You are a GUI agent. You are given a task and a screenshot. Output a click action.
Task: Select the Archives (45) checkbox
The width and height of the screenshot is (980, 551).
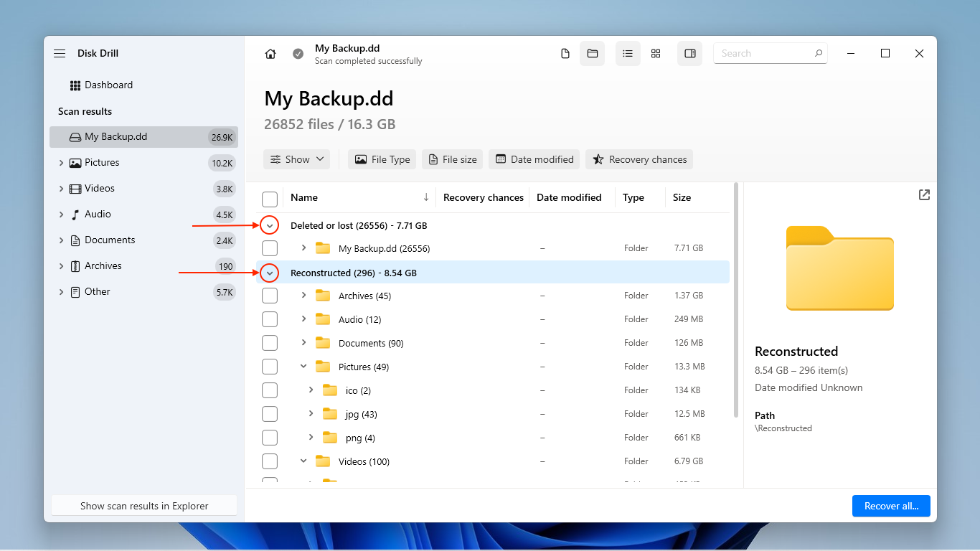click(270, 295)
